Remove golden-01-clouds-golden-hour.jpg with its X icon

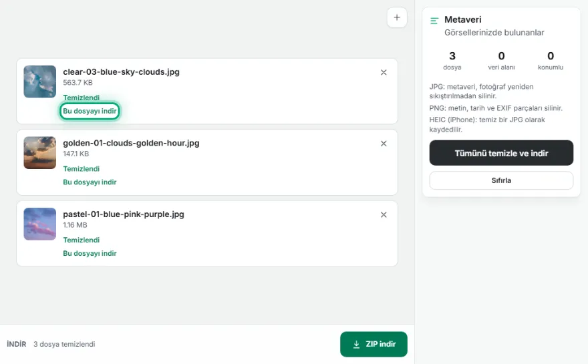384,144
